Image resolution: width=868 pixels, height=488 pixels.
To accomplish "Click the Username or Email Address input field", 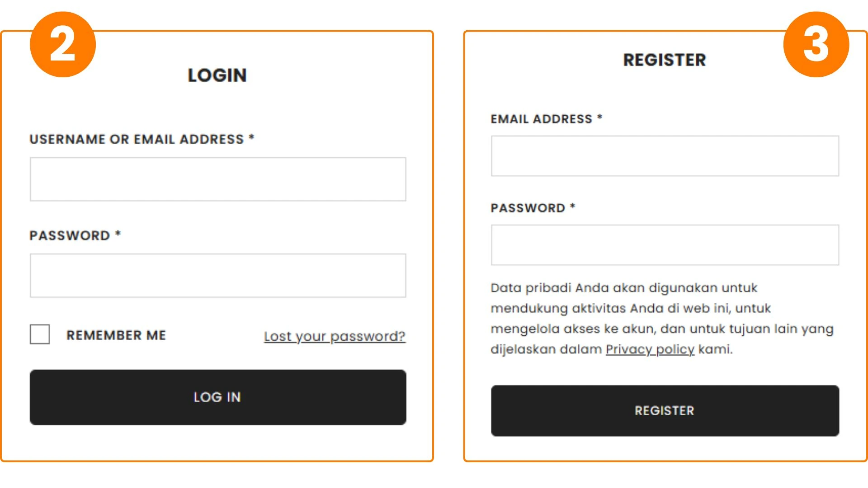I will pos(217,179).
